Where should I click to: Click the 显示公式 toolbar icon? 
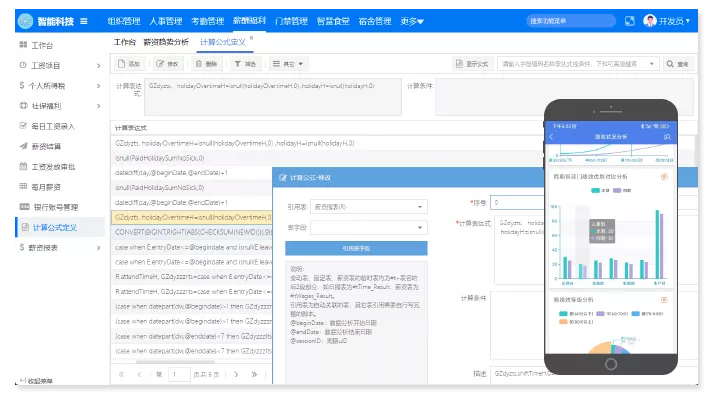click(x=459, y=64)
